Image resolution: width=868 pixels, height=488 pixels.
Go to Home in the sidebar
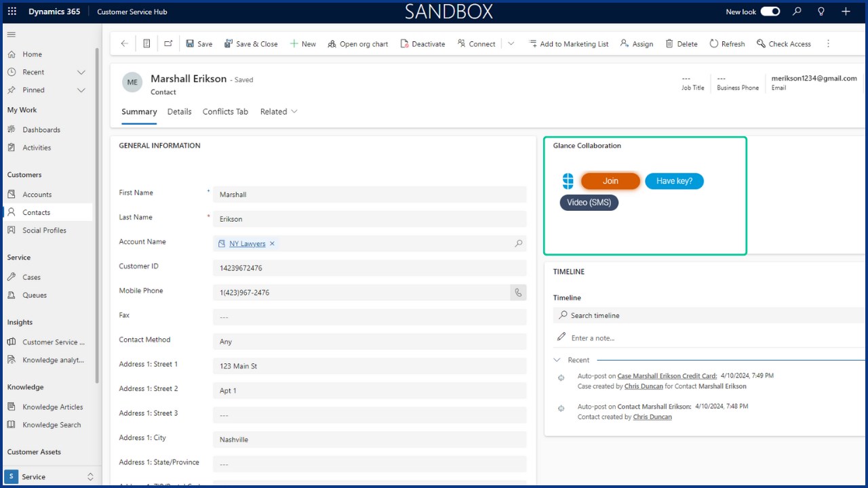click(x=32, y=54)
